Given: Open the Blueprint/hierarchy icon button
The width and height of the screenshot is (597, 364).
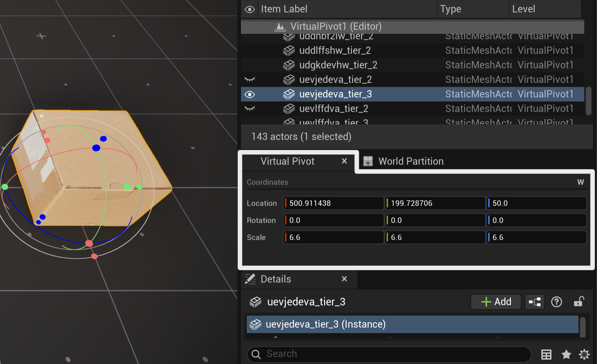Looking at the screenshot, I should [535, 302].
